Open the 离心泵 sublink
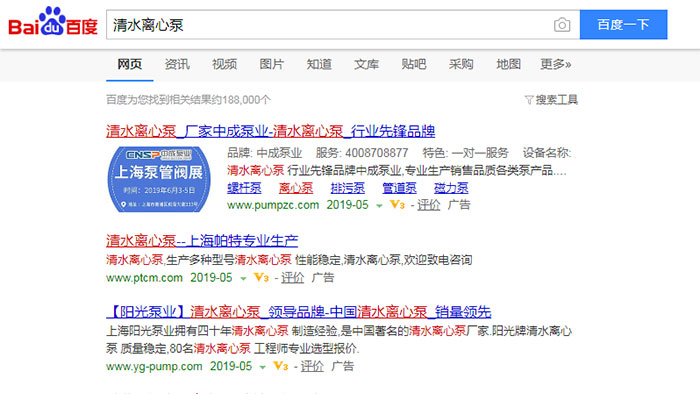The image size is (700, 394). coord(296,188)
